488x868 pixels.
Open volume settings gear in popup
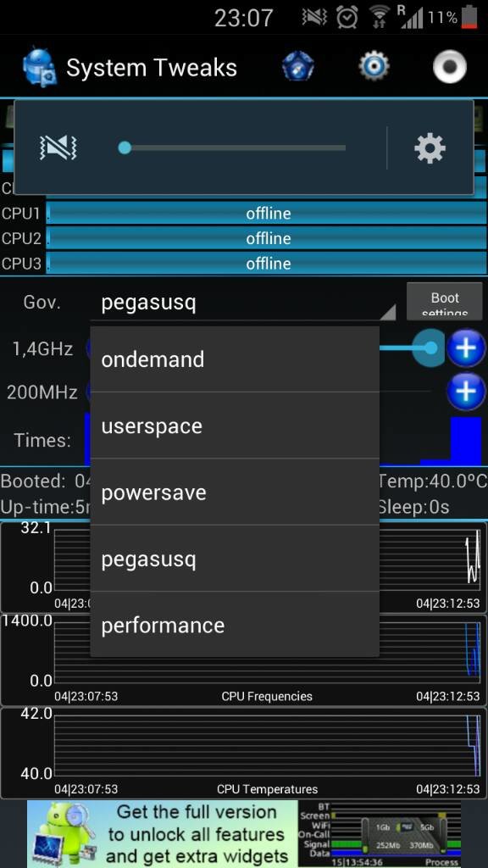[x=430, y=147]
